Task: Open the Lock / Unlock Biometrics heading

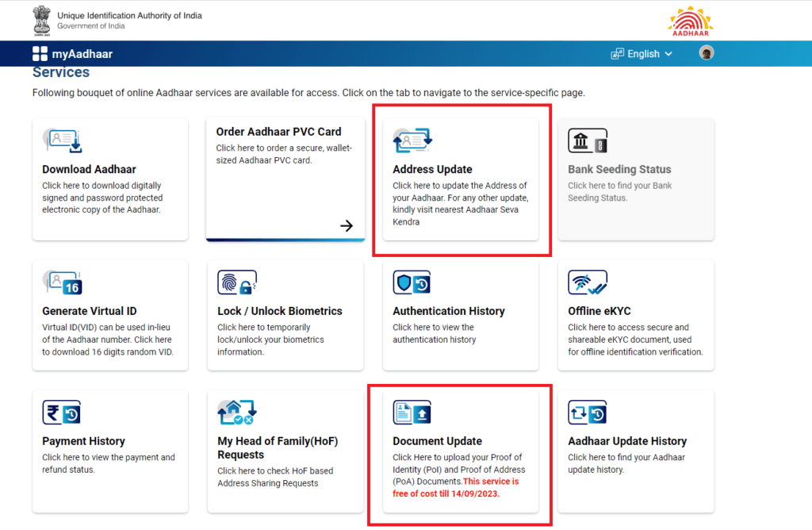Action: tap(280, 311)
